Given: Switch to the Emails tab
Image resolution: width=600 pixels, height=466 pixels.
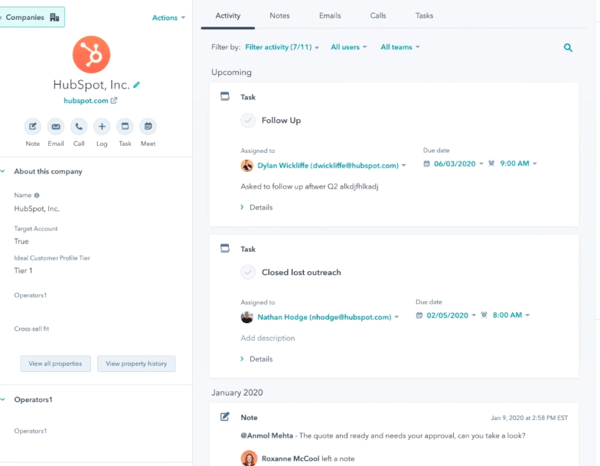Looking at the screenshot, I should pyautogui.click(x=330, y=16).
